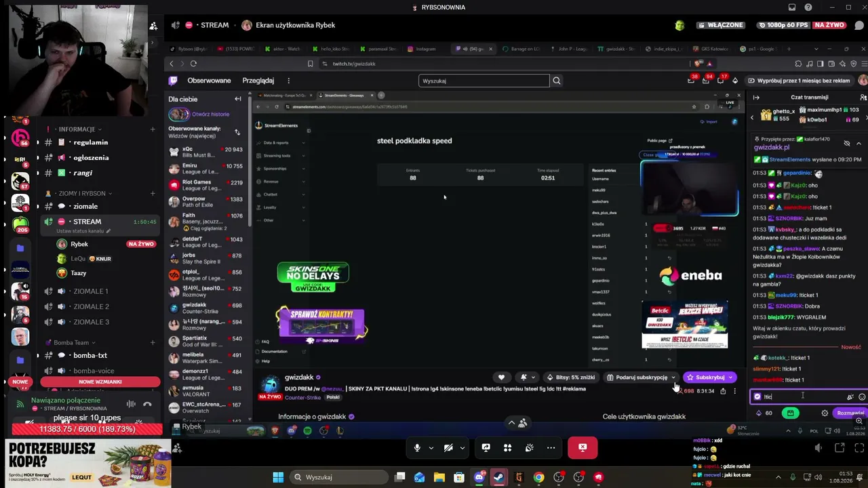Open Discord activities launcher icon

[507, 447]
